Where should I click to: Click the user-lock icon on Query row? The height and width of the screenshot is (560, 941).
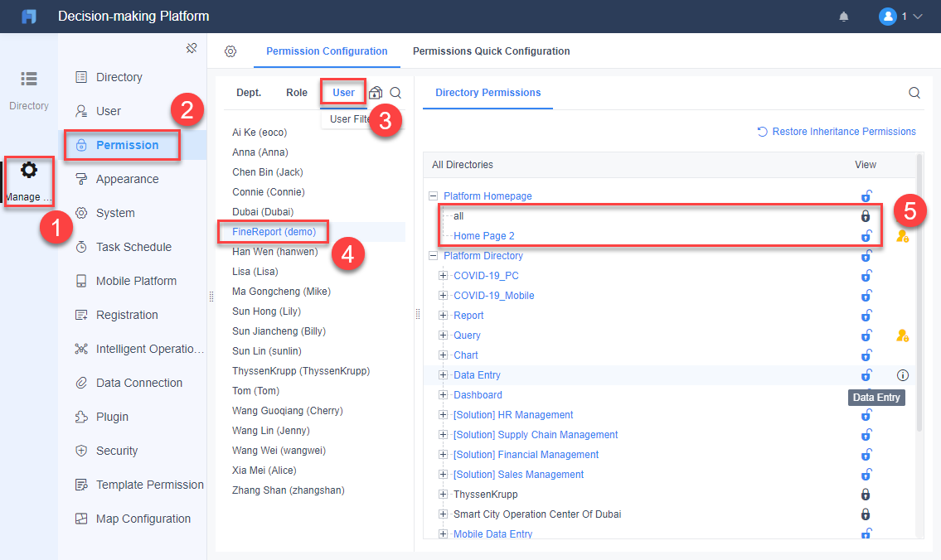point(902,336)
